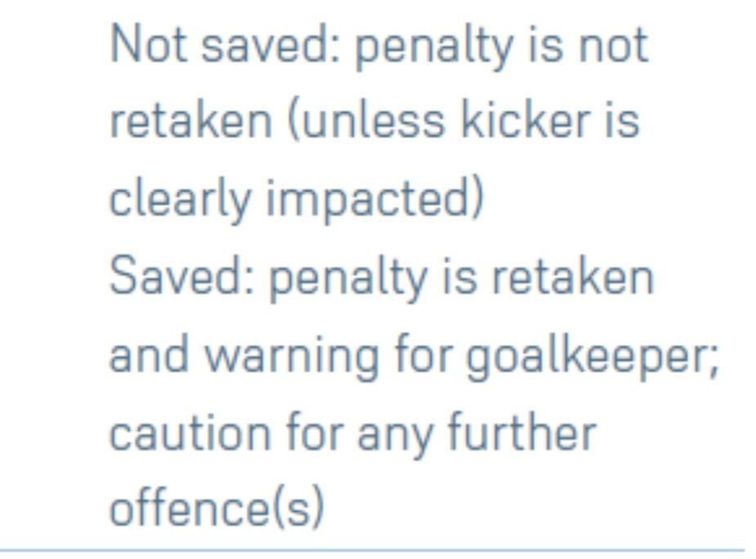Click the word "Saved:" starting the fourth line
756x559 pixels.
pyautogui.click(x=181, y=276)
